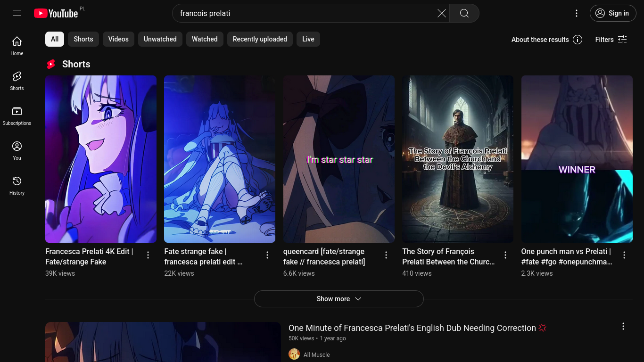Image resolution: width=644 pixels, height=362 pixels.
Task: Open Subscriptions in the sidebar
Action: [x=17, y=115]
